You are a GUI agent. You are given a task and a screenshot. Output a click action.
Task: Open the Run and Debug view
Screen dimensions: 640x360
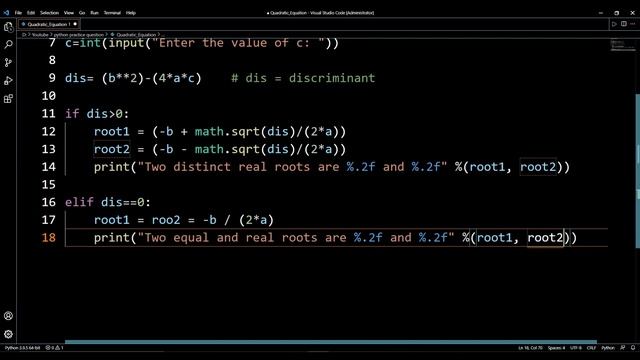pyautogui.click(x=8, y=80)
